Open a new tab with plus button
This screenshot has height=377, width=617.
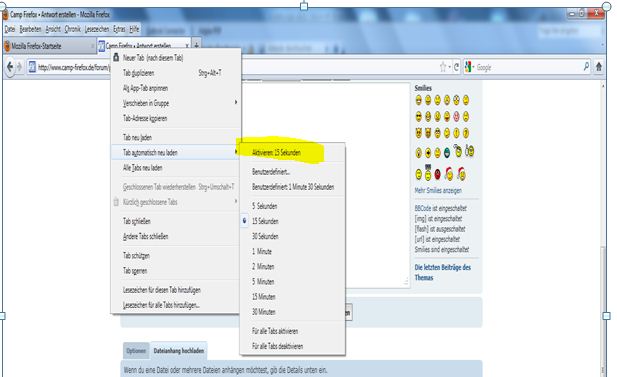point(196,45)
